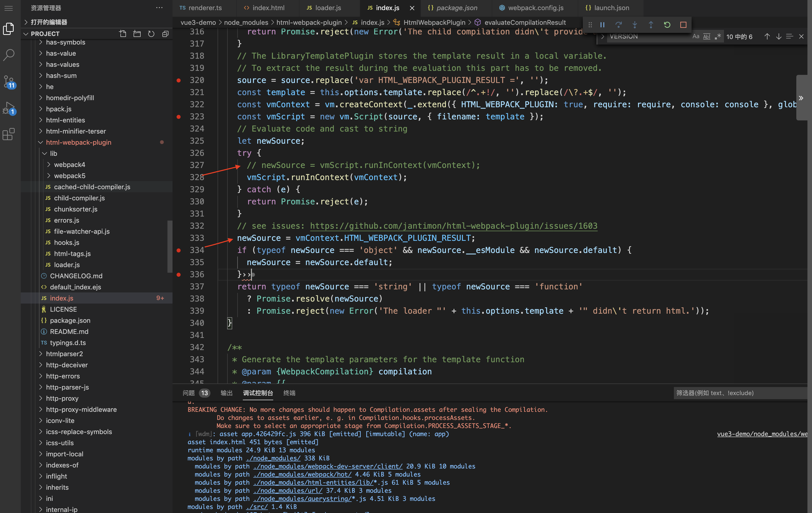Click new file icon in PROJECT header
Image resolution: width=812 pixels, height=513 pixels.
(123, 34)
